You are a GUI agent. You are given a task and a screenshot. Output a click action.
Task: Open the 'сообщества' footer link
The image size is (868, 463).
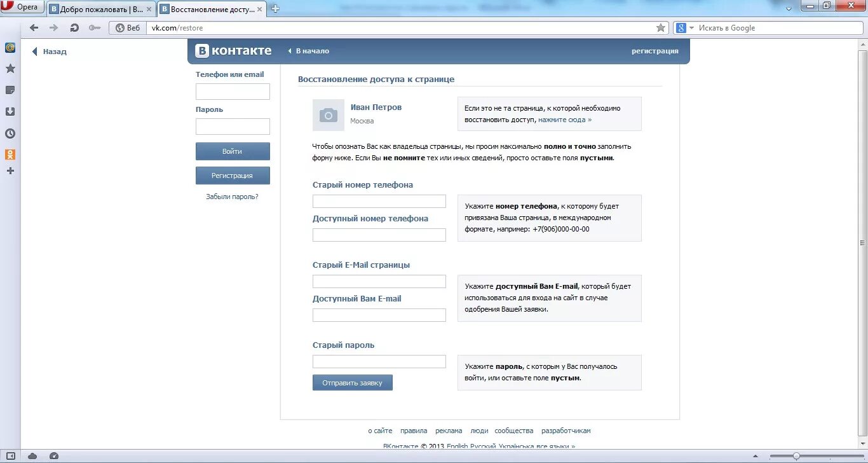pyautogui.click(x=514, y=431)
